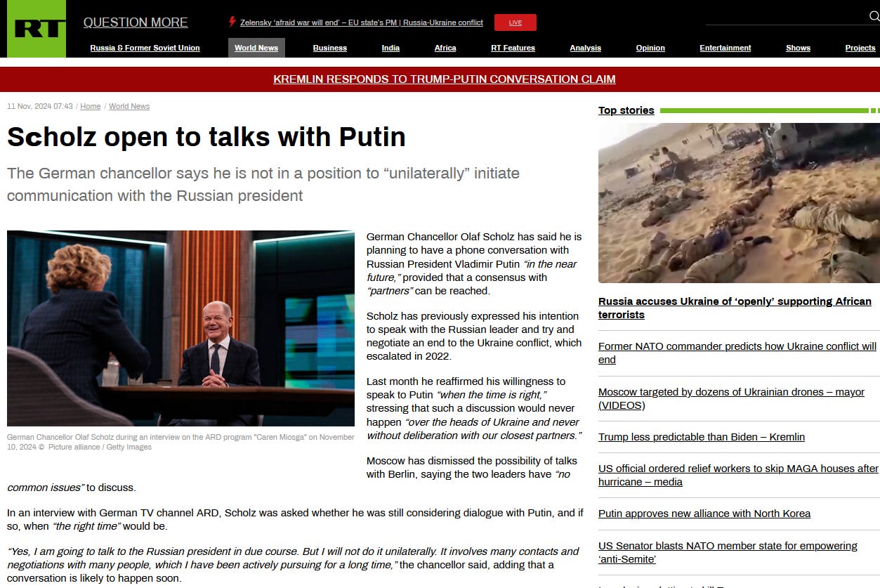Click in the search input field
Viewport: 880px width, 588px height.
click(786, 17)
